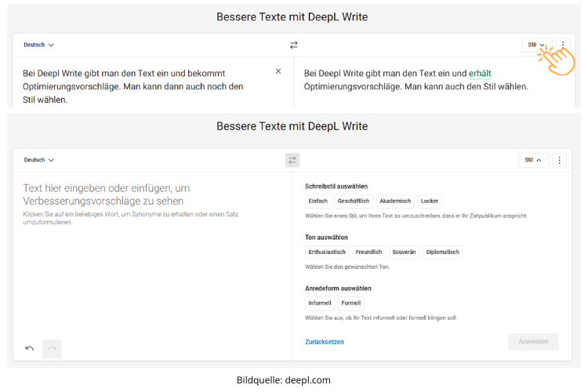Click into empty text input placeholder area
This screenshot has width=588, height=392.
(107, 194)
